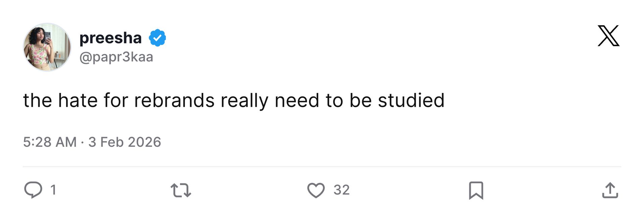
Task: Open preesha's profile picture
Action: point(47,47)
